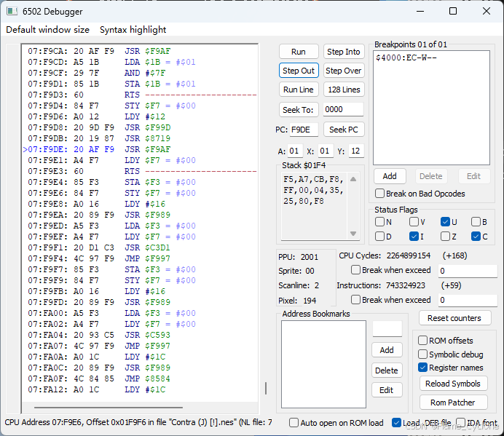Maximize the debugger window
This screenshot has width=504, height=436.
pyautogui.click(x=453, y=11)
